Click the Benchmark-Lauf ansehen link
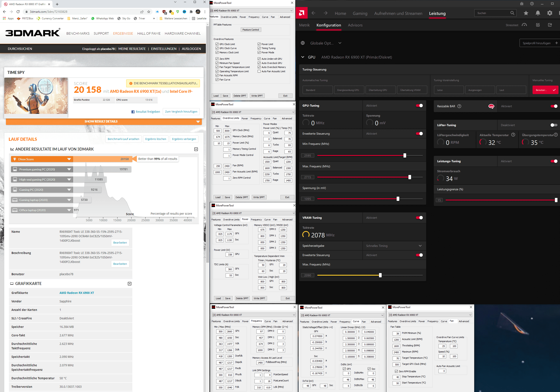The image size is (560, 392). (x=123, y=139)
